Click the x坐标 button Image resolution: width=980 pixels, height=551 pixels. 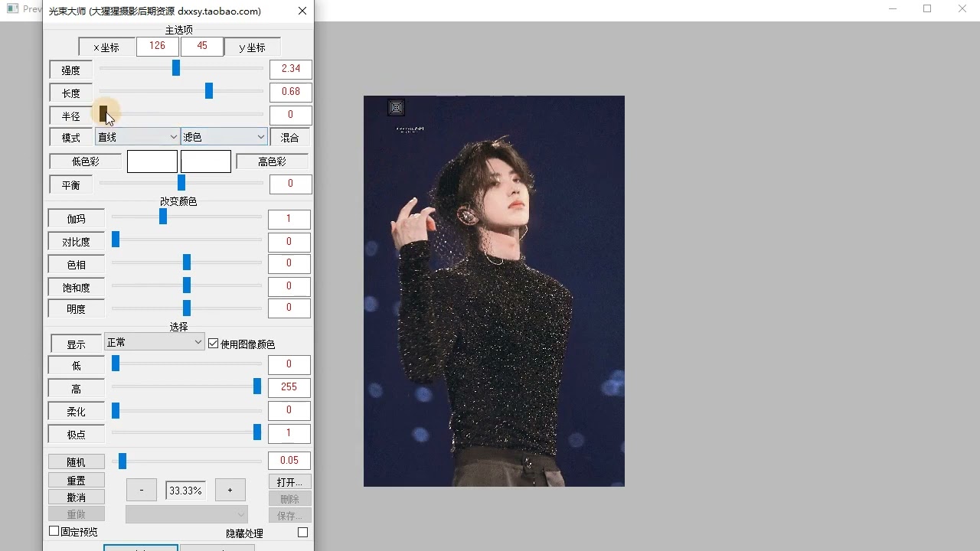click(106, 47)
